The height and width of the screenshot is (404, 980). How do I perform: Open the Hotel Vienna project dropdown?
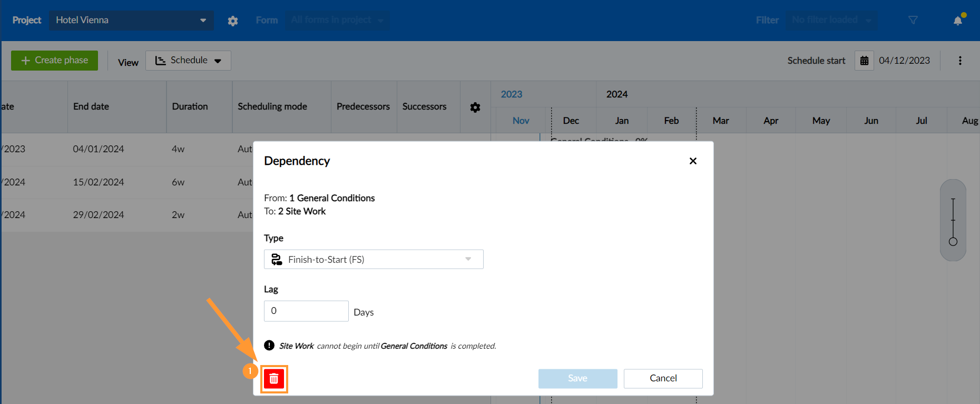131,20
